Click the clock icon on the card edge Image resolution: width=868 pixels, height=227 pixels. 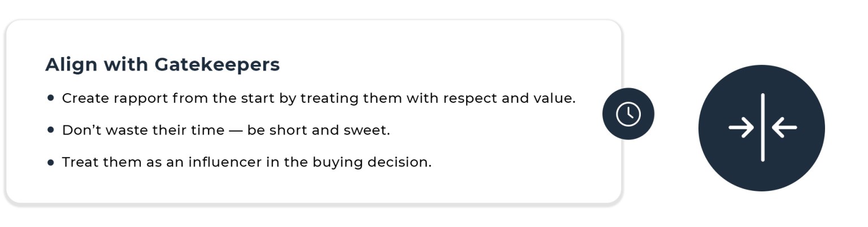pos(628,114)
